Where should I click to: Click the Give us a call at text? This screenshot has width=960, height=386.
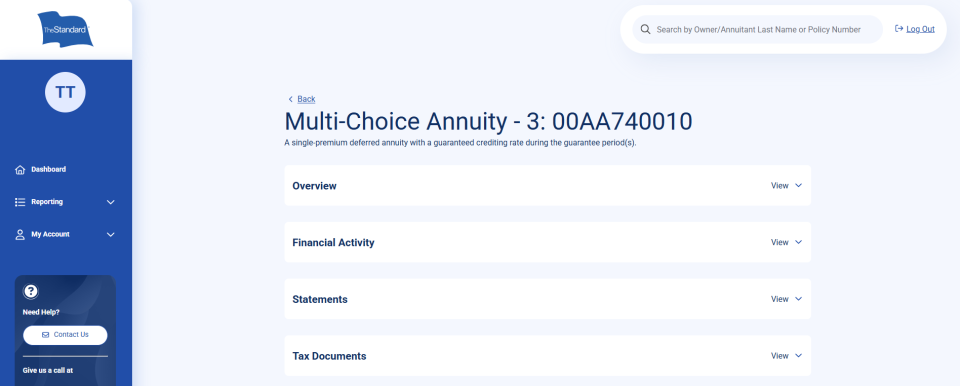(x=48, y=370)
